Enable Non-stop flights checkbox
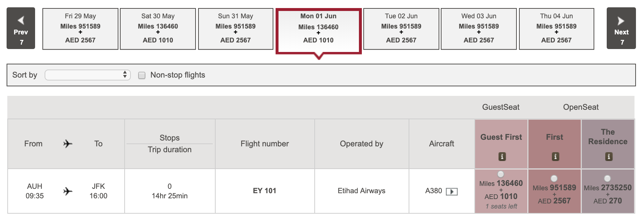 click(142, 75)
